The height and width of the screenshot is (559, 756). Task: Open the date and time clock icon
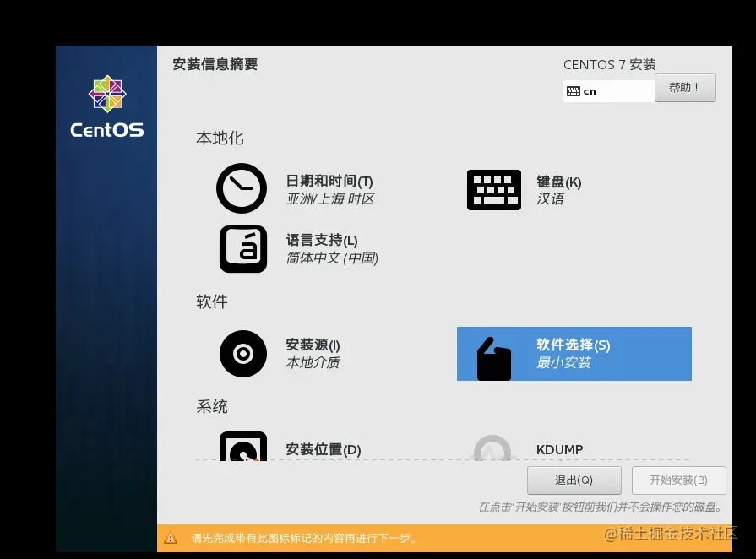click(242, 188)
